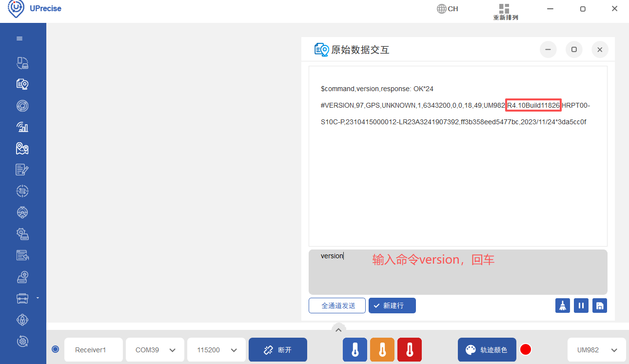Click the red thermometer button
This screenshot has width=629, height=364.
pos(410,350)
